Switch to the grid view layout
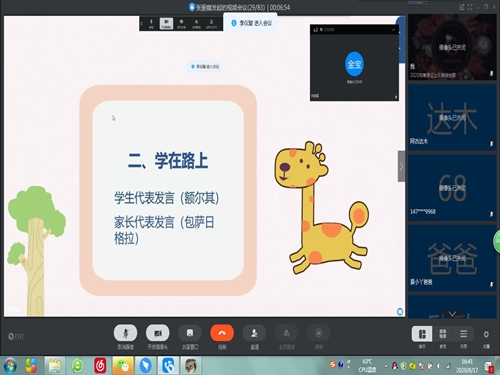Image resolution: width=500 pixels, height=375 pixels. point(443,334)
